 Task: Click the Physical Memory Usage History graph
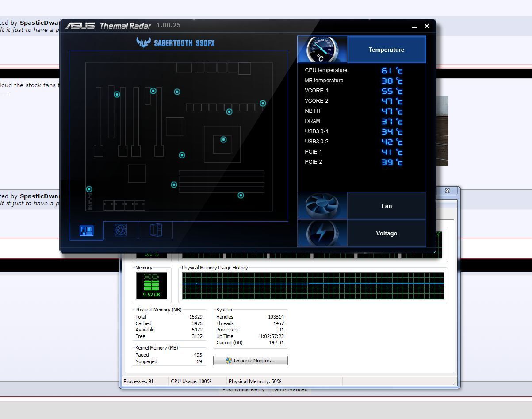point(313,285)
